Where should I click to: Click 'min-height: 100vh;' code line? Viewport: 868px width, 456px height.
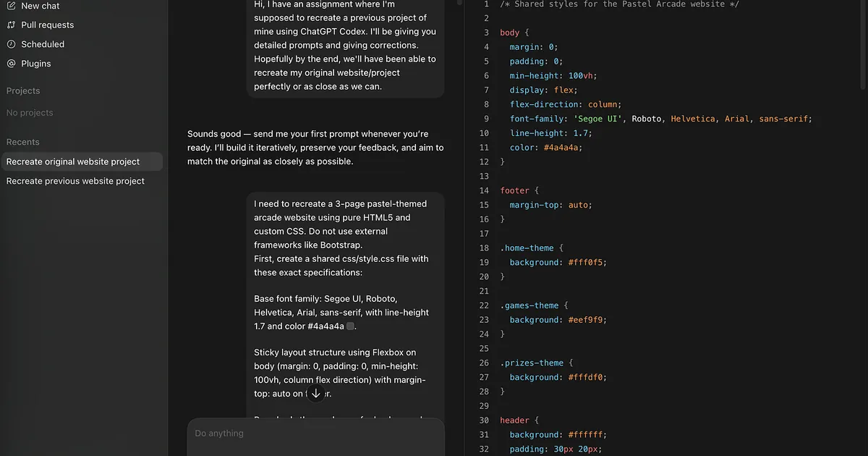click(553, 76)
